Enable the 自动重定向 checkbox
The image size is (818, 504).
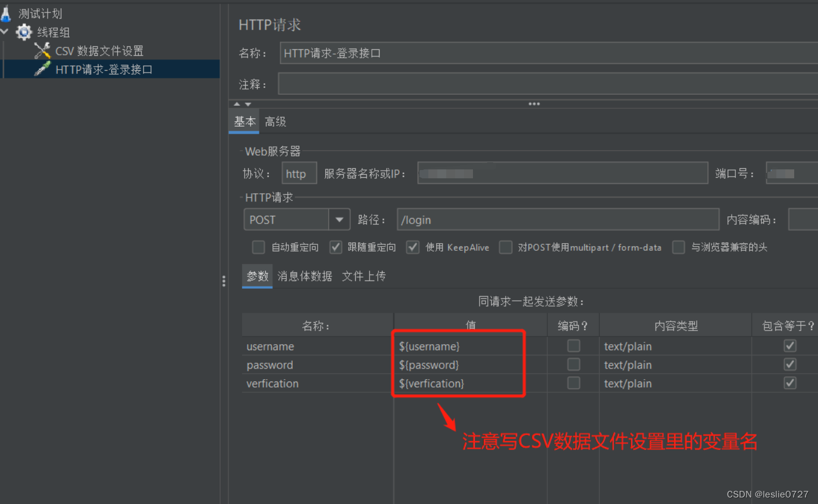click(x=258, y=247)
